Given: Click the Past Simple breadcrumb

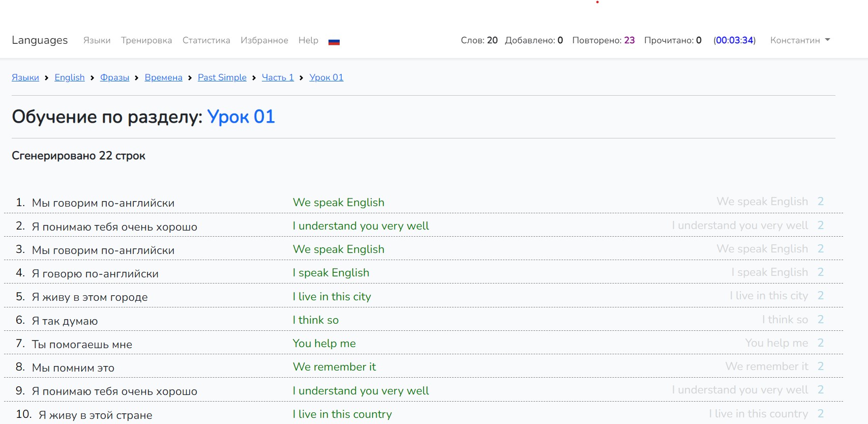Looking at the screenshot, I should pos(222,77).
